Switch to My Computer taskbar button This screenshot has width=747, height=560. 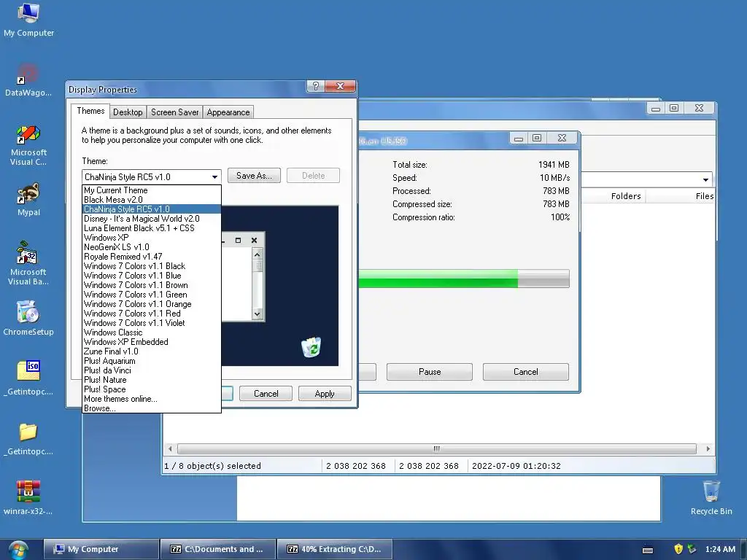101,549
